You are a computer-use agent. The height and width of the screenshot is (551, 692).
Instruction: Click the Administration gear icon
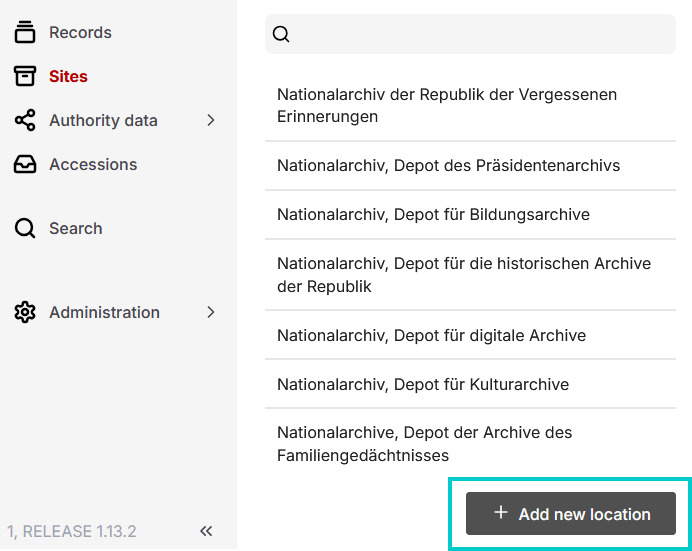(25, 312)
